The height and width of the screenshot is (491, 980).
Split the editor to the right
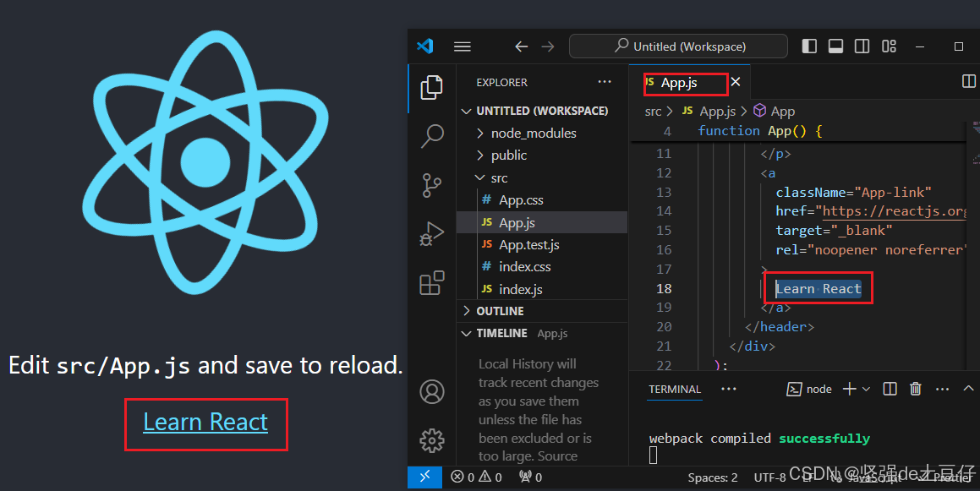tap(969, 81)
